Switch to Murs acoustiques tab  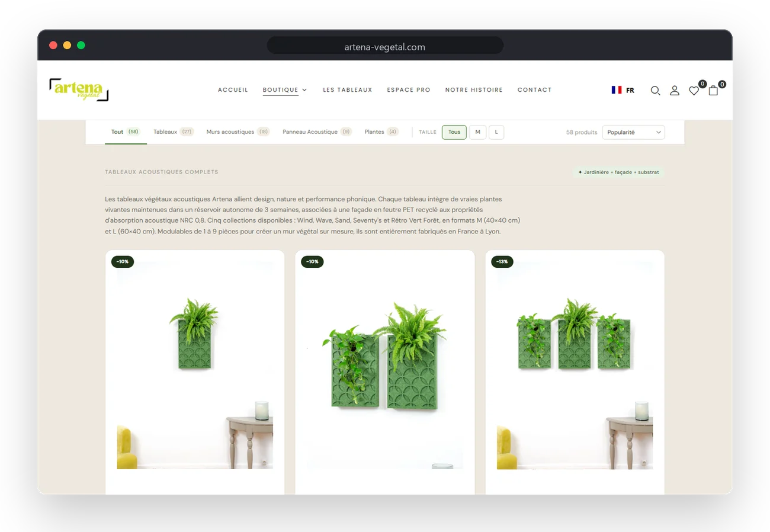(x=238, y=132)
